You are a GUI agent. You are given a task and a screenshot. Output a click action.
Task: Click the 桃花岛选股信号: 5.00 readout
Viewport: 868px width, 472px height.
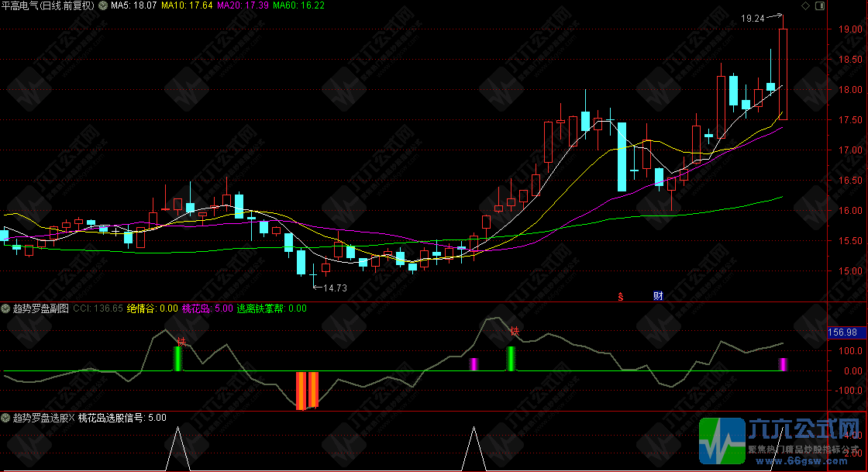click(x=122, y=418)
